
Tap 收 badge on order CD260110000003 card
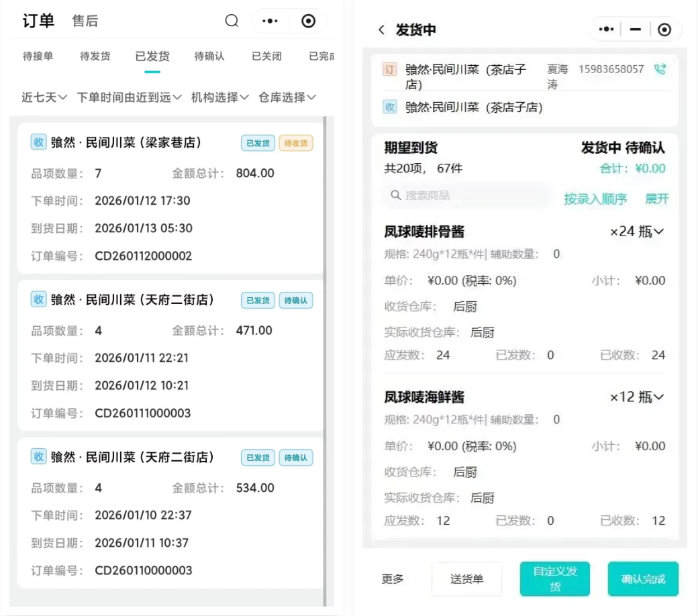click(x=39, y=457)
